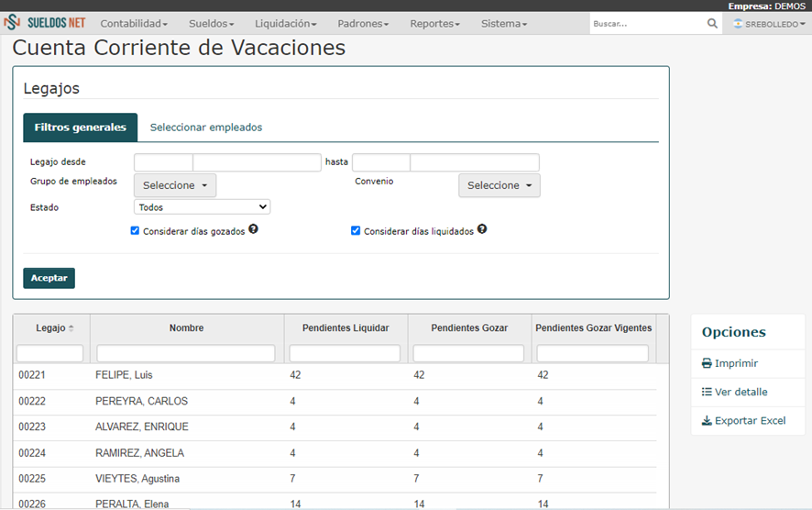Click the Sueldos Net logo
The image size is (812, 510).
coord(45,23)
